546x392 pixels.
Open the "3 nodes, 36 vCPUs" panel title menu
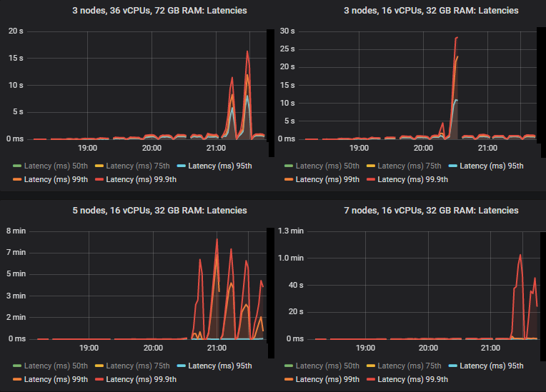(x=136, y=11)
